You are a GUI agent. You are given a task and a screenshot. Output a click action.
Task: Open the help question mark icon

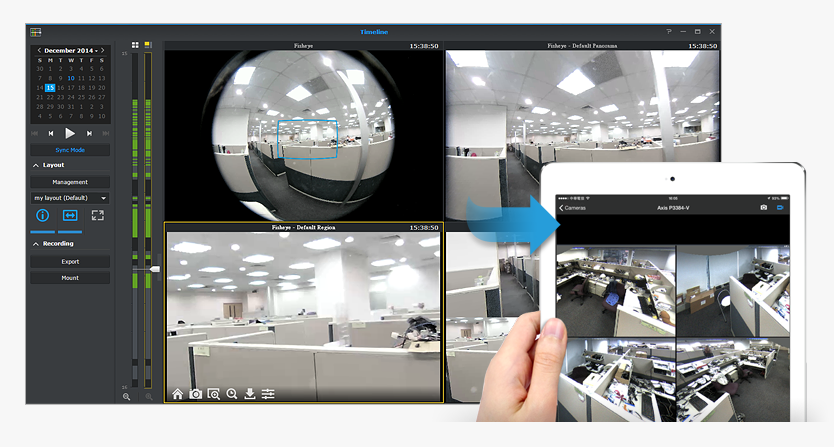[x=669, y=32]
